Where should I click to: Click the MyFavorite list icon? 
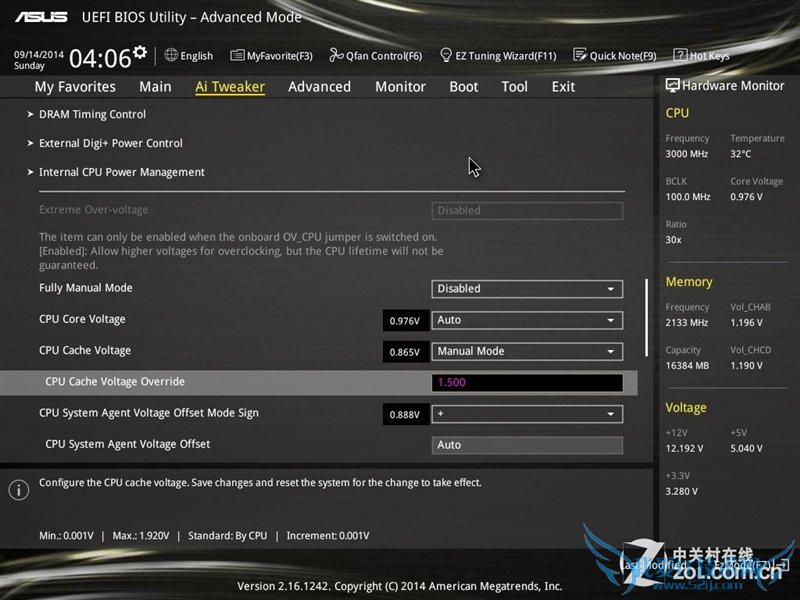point(237,55)
